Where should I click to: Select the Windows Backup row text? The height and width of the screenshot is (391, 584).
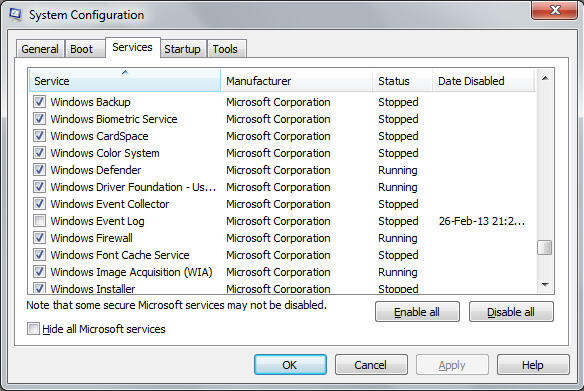click(91, 102)
